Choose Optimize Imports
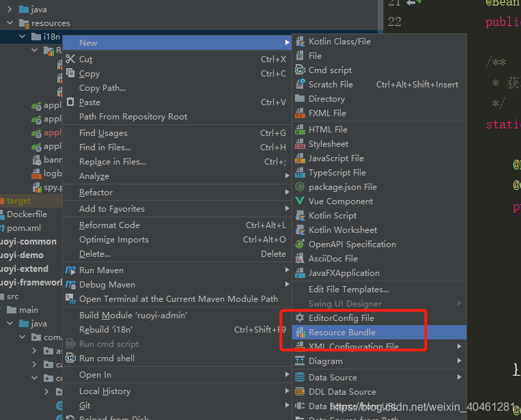This screenshot has width=521, height=420. click(177, 240)
